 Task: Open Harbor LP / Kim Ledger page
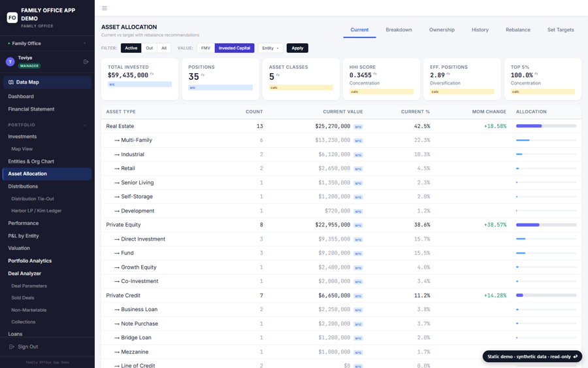[37, 211]
